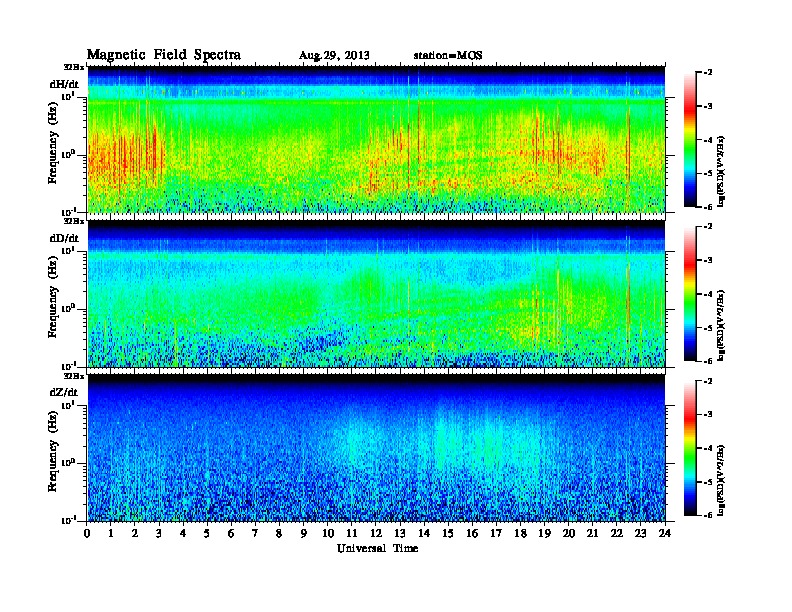The height and width of the screenshot is (612, 792).
Task: Click the time axis tick label "0"
Action: tap(87, 534)
